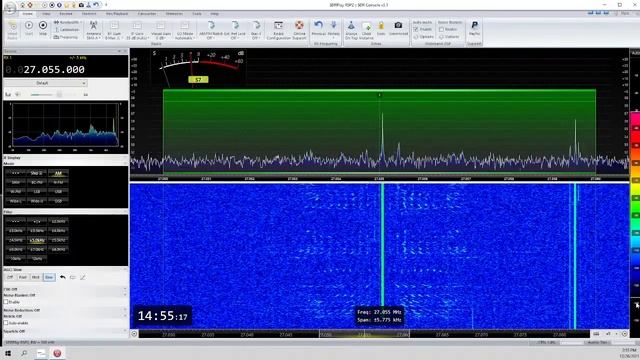Toggle the Audio levels Enable checkbox
640x360 pixels.
[416, 29]
